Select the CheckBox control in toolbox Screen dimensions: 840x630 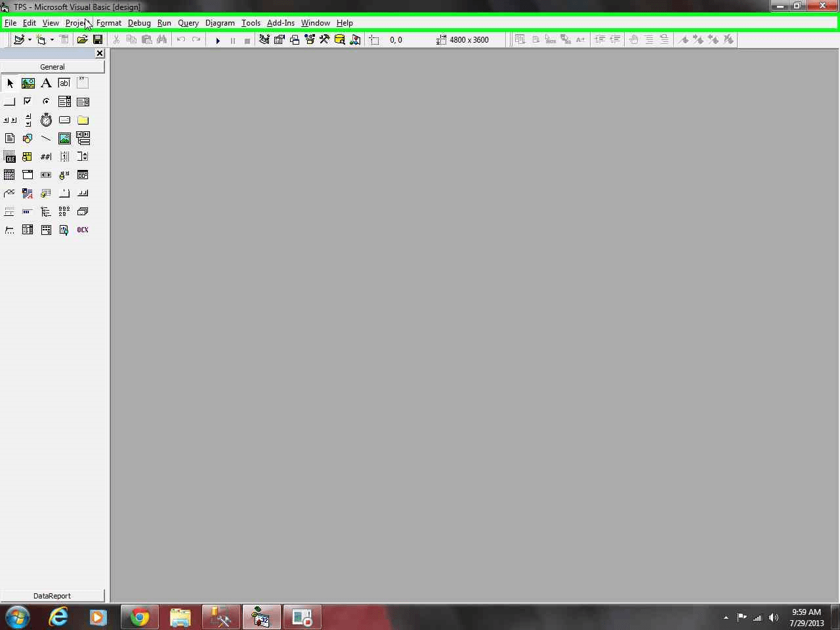pos(28,102)
